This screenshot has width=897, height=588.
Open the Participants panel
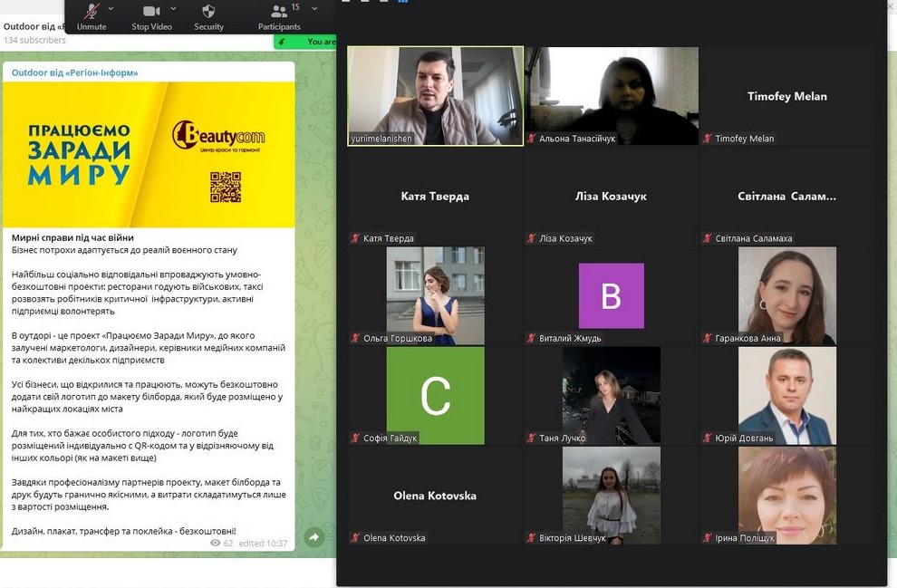279,13
